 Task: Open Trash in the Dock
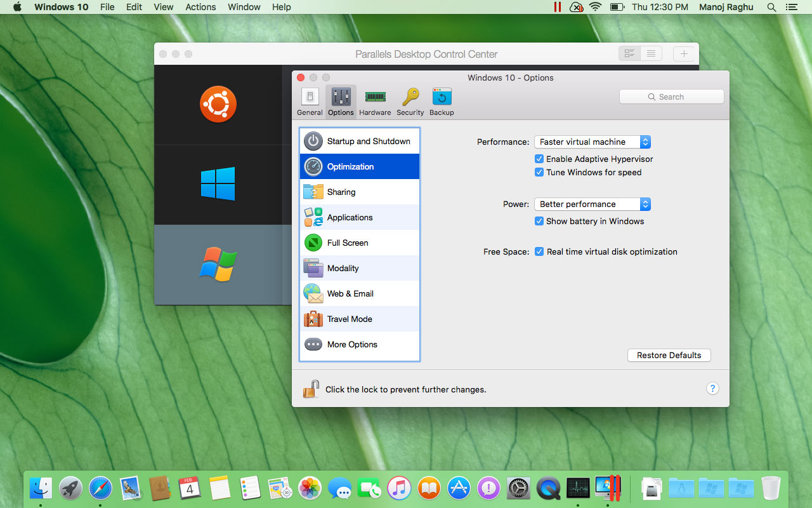point(771,488)
